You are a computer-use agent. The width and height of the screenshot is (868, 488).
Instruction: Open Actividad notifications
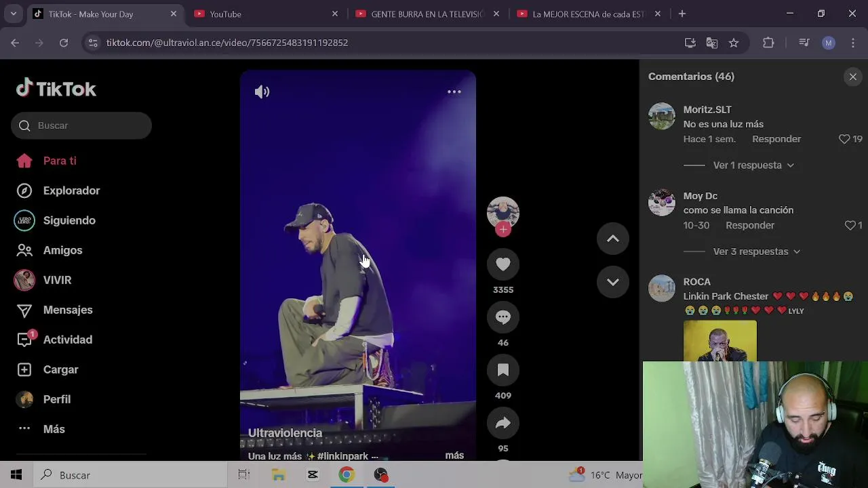pyautogui.click(x=68, y=340)
